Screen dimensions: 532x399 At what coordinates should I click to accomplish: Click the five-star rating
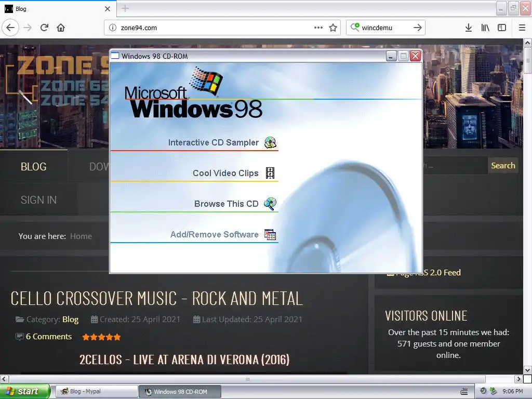coord(101,337)
